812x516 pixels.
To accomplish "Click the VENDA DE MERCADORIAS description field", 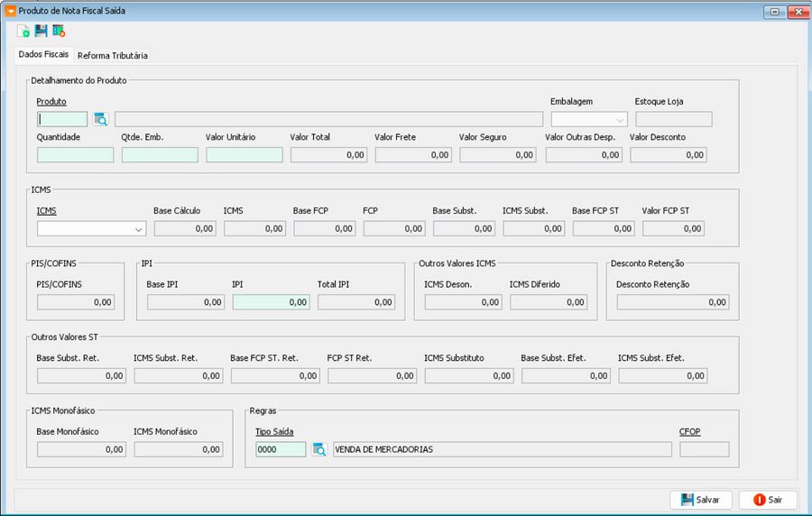I will (x=503, y=449).
